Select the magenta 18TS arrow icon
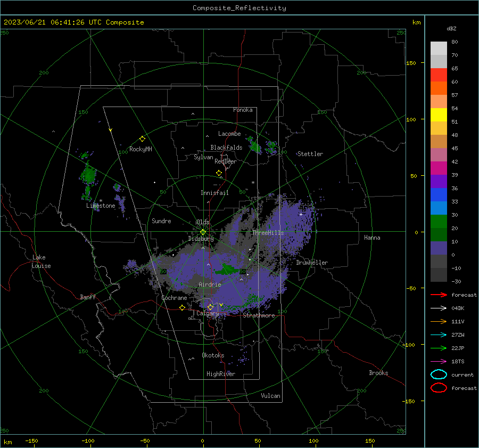 [439, 362]
